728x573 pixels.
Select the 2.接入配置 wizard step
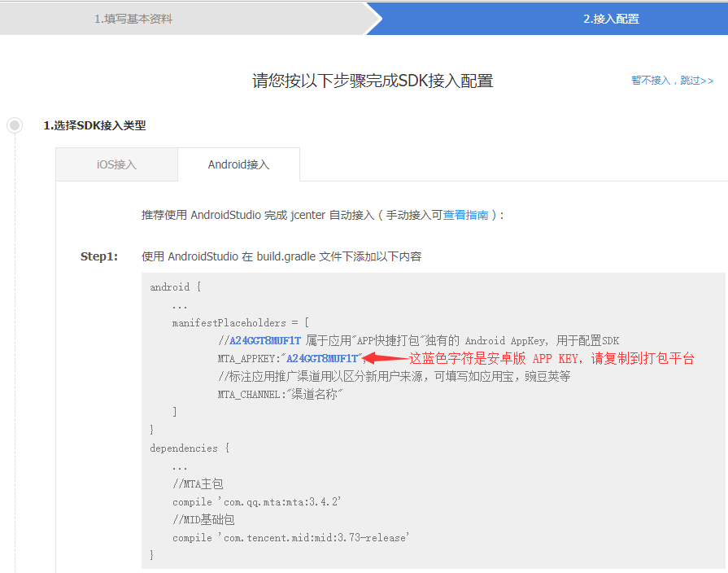click(611, 19)
